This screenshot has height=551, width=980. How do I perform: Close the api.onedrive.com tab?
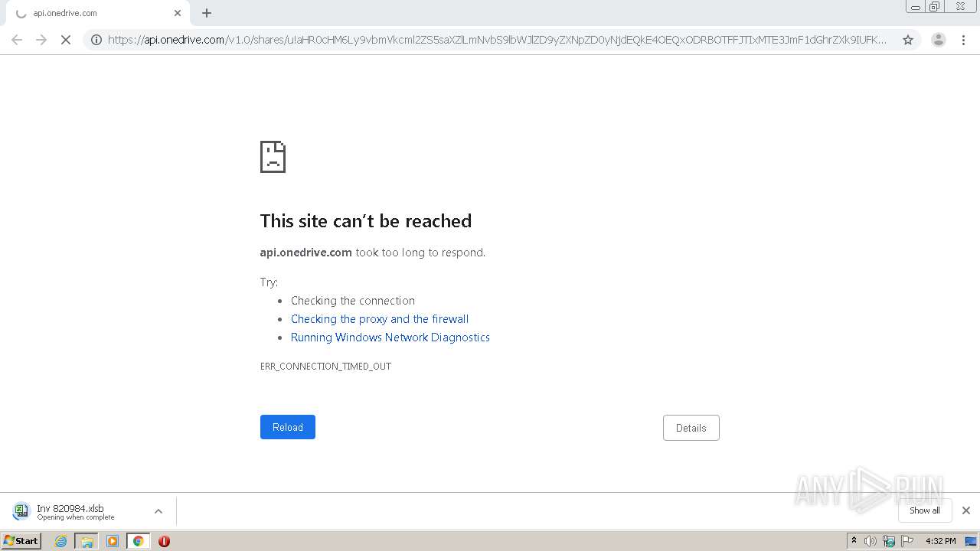(x=178, y=13)
